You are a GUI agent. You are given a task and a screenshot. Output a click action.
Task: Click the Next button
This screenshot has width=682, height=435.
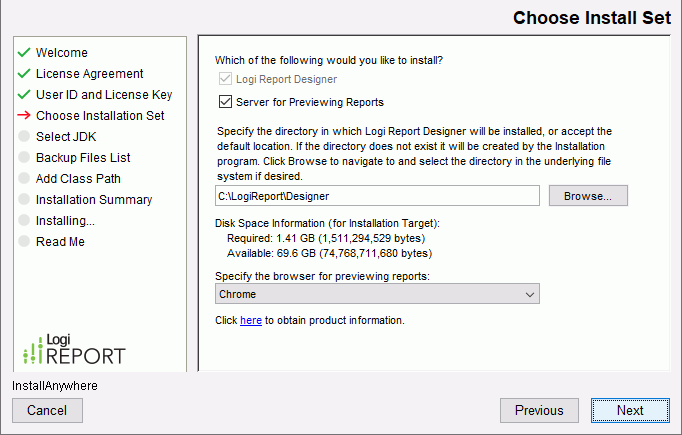(x=630, y=410)
